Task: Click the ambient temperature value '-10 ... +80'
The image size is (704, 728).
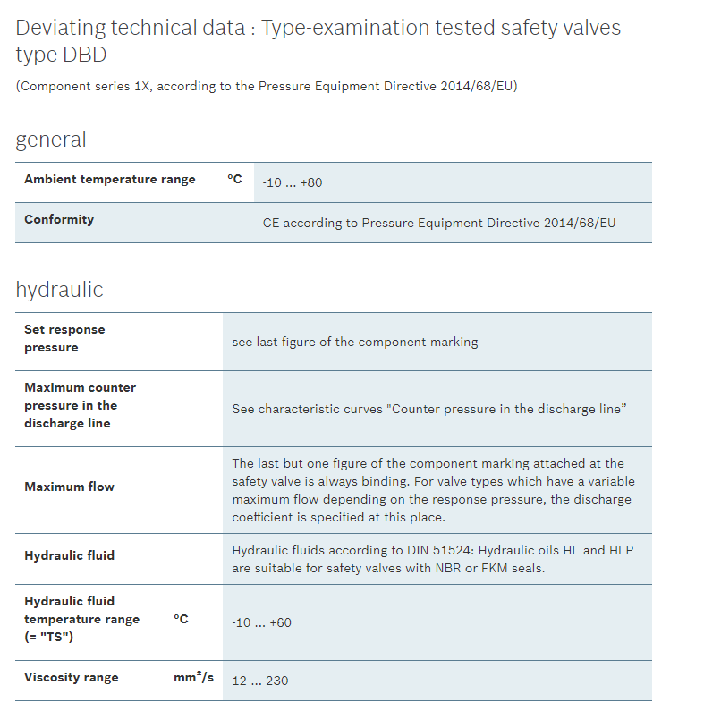Action: click(x=293, y=182)
